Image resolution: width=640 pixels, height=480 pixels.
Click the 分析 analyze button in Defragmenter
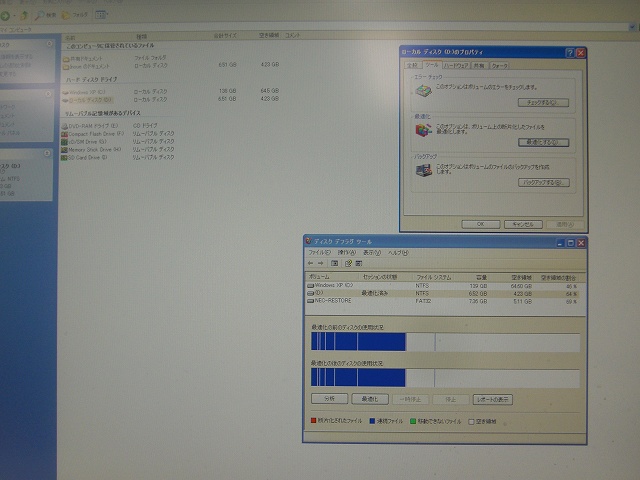pos(329,399)
